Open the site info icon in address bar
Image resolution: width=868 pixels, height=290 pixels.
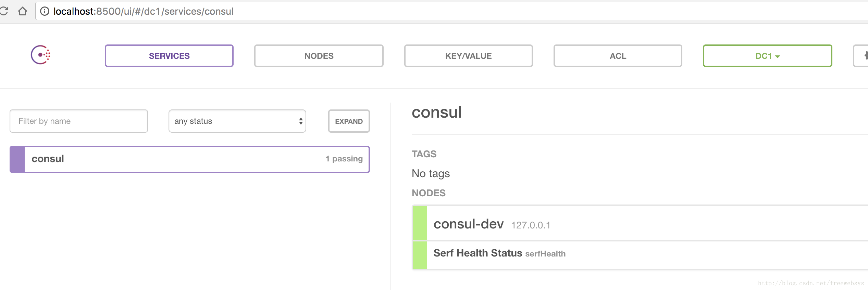coord(45,11)
